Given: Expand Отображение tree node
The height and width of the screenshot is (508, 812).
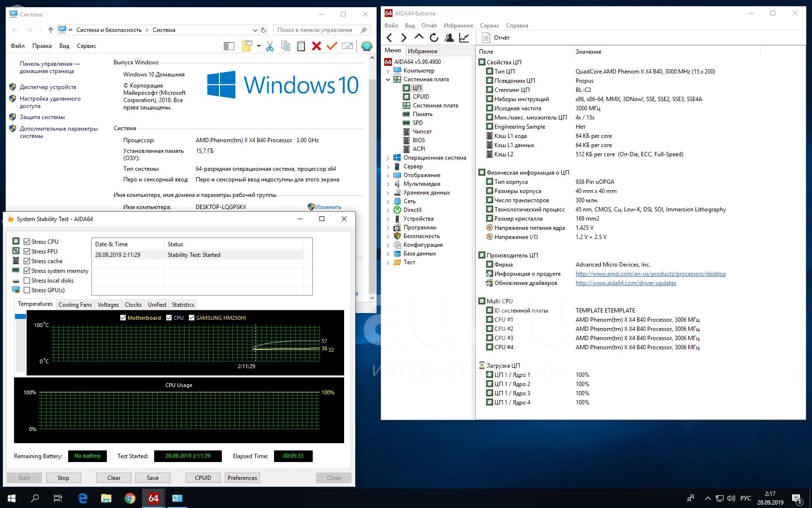Looking at the screenshot, I should pyautogui.click(x=388, y=175).
